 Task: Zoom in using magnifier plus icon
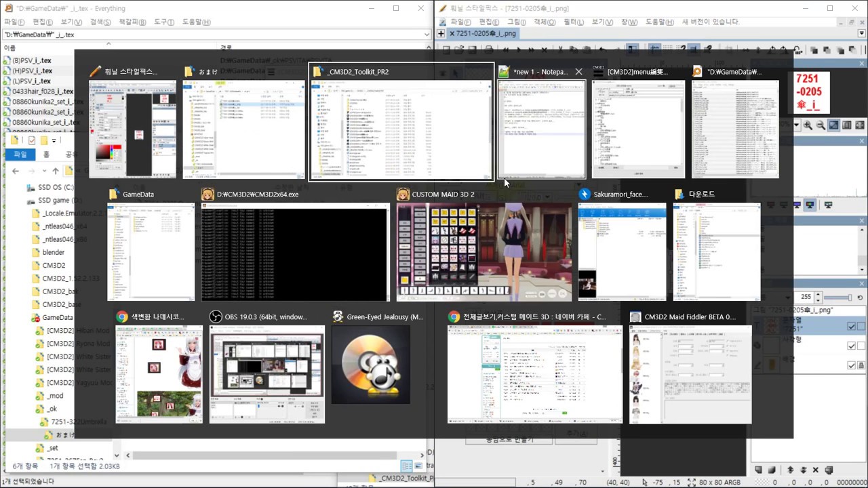(808, 125)
